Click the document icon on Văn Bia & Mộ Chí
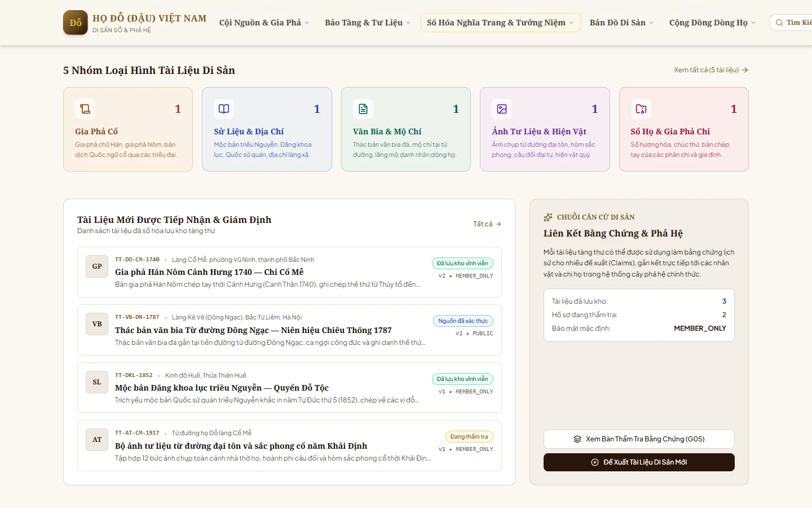 363,109
